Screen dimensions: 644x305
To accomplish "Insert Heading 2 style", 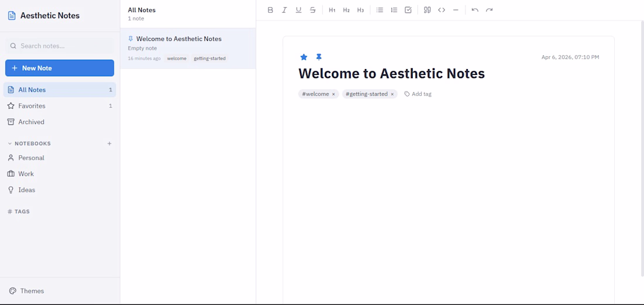I will tap(346, 10).
